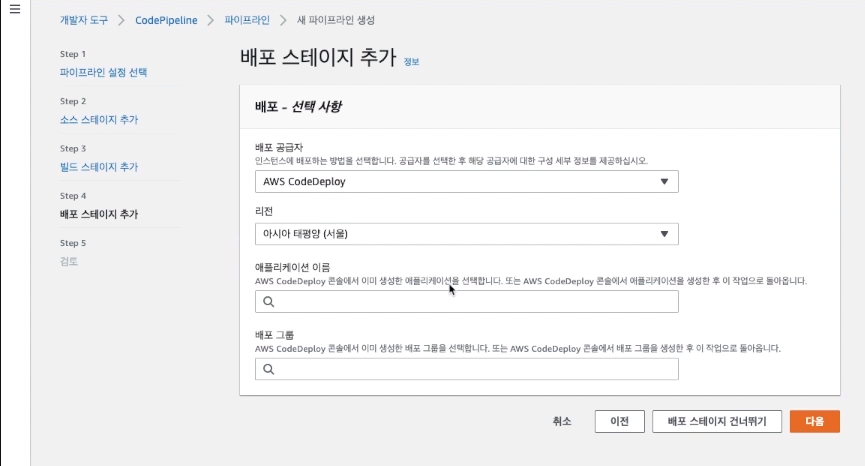This screenshot has height=466, width=865.
Task: Click the 이전 previous button
Action: point(620,421)
